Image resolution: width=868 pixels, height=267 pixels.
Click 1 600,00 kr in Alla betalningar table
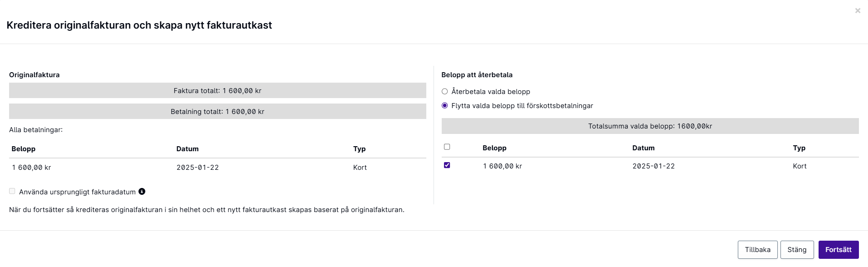(31, 168)
